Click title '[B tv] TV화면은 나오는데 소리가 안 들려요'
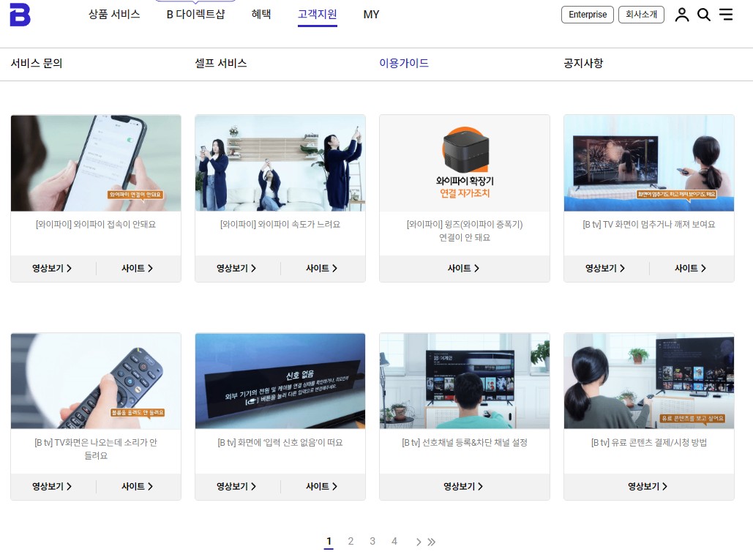753x560 pixels. click(x=96, y=449)
